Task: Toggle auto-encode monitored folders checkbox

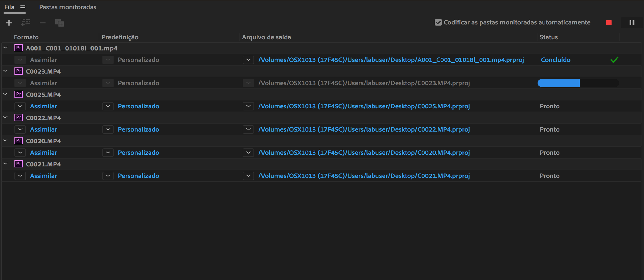Action: 438,23
